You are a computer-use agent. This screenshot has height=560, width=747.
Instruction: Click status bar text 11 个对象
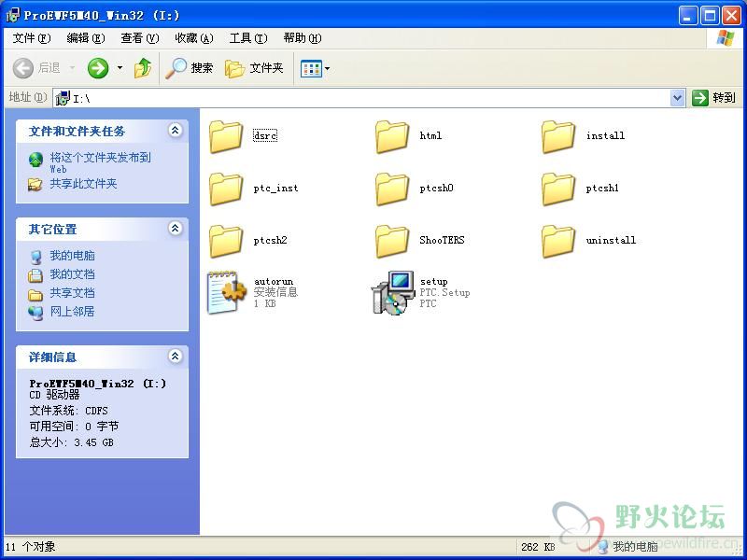(31, 547)
